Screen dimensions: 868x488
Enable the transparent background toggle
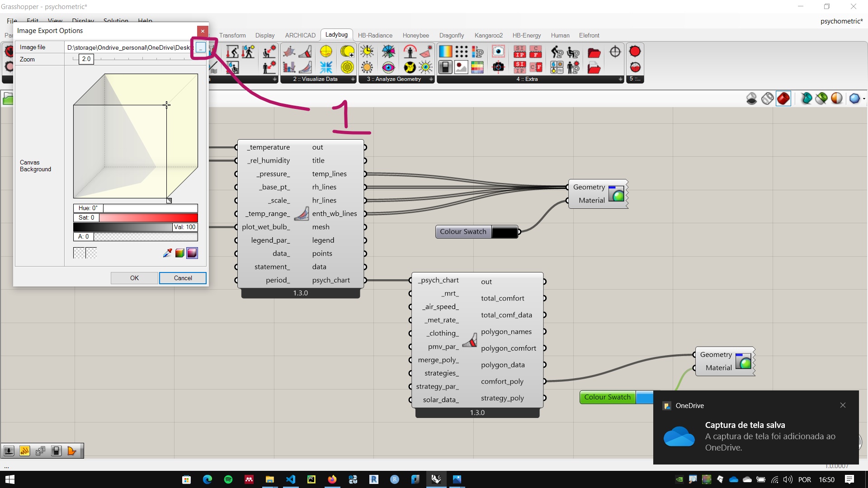pyautogui.click(x=79, y=253)
